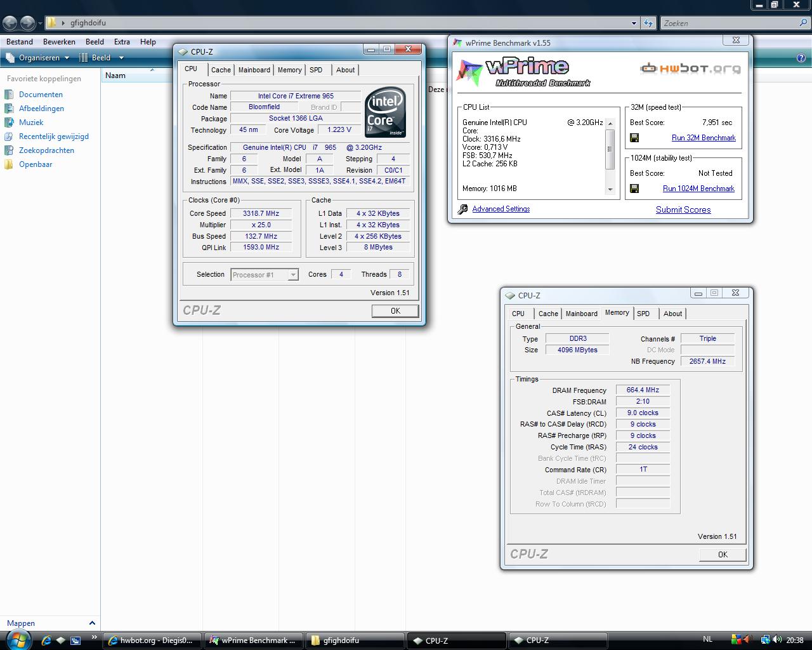Click Submit Scores link in wPrime
The width and height of the screenshot is (812, 650).
click(x=683, y=209)
